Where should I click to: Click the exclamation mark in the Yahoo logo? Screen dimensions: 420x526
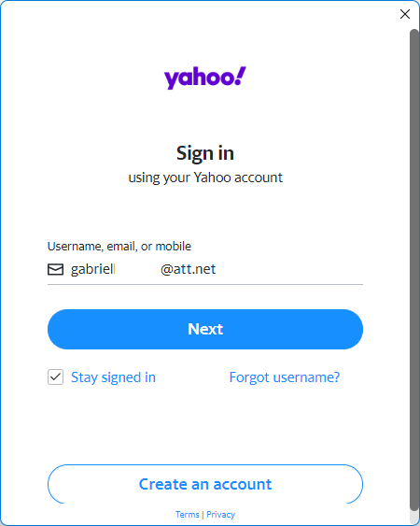240,76
